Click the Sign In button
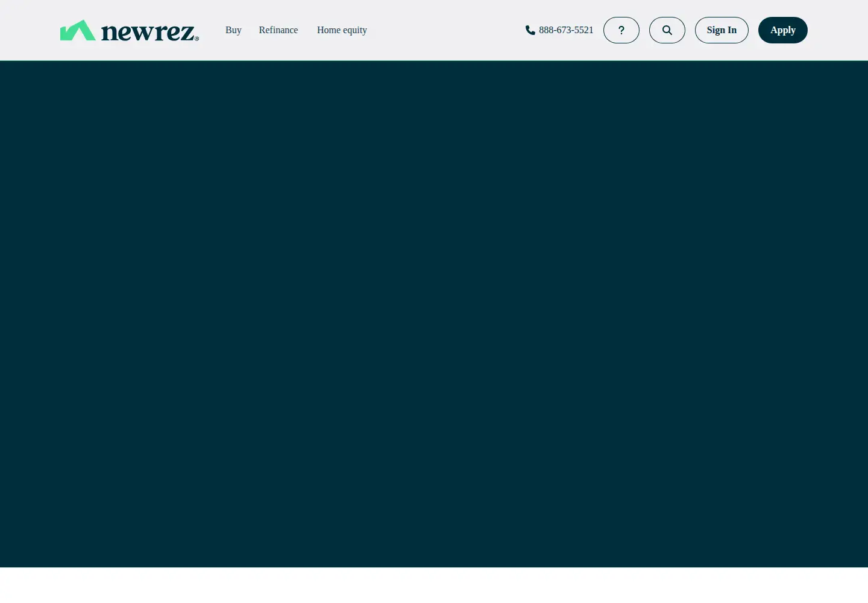Viewport: 868px width, 603px height. pyautogui.click(x=722, y=30)
